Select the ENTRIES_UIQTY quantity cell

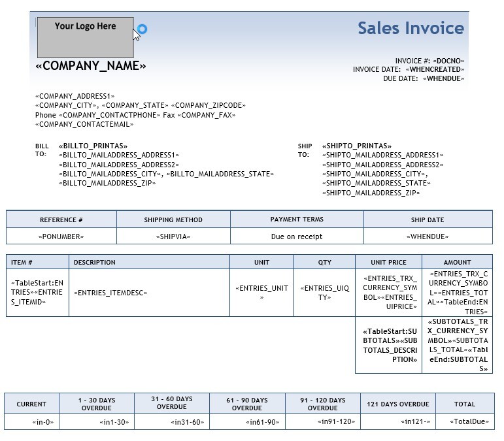324,292
